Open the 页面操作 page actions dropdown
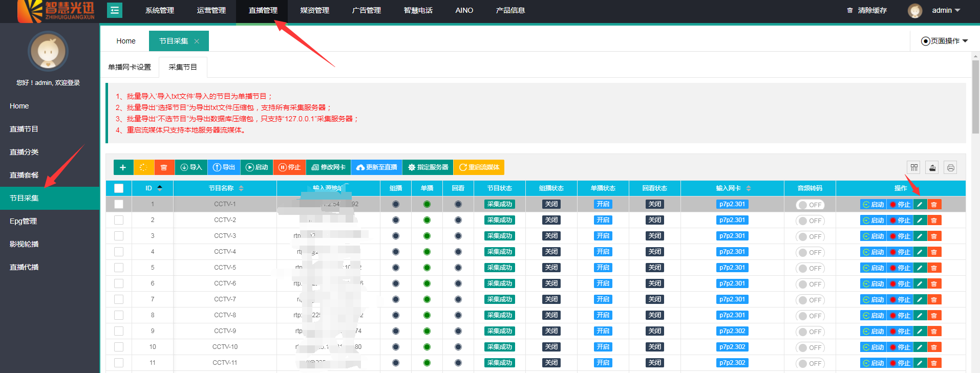This screenshot has height=373, width=980. click(x=944, y=41)
